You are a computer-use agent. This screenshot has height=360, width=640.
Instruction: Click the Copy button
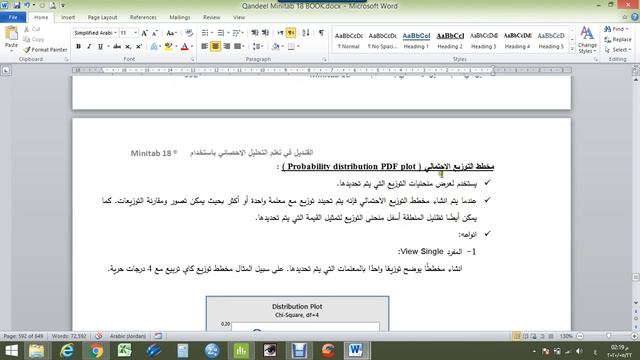[x=34, y=40]
